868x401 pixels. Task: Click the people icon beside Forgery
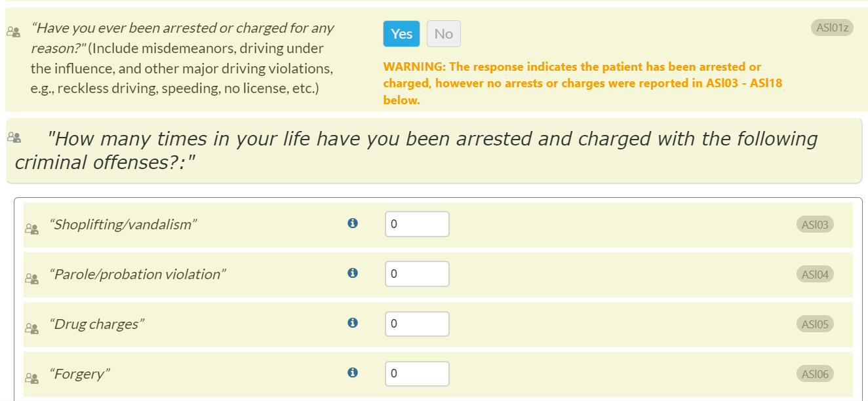click(31, 378)
